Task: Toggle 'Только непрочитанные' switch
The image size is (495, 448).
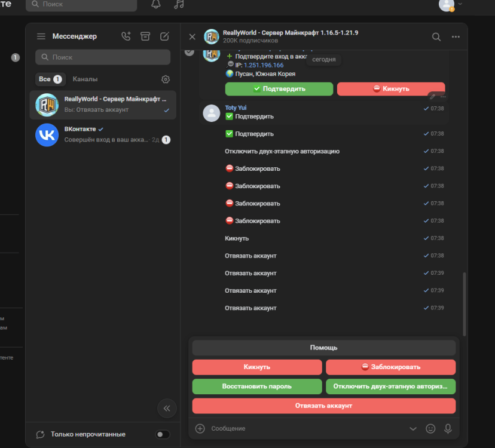Action: [163, 434]
